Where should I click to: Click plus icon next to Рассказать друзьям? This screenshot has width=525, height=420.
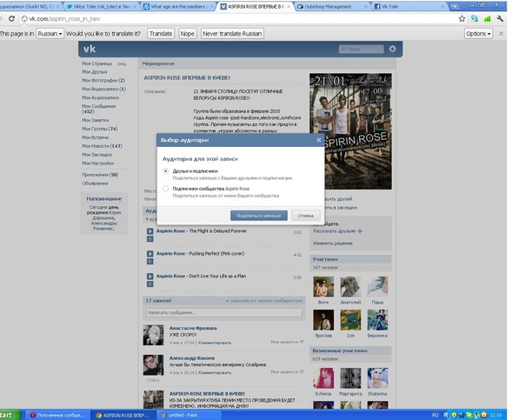pos(360,231)
